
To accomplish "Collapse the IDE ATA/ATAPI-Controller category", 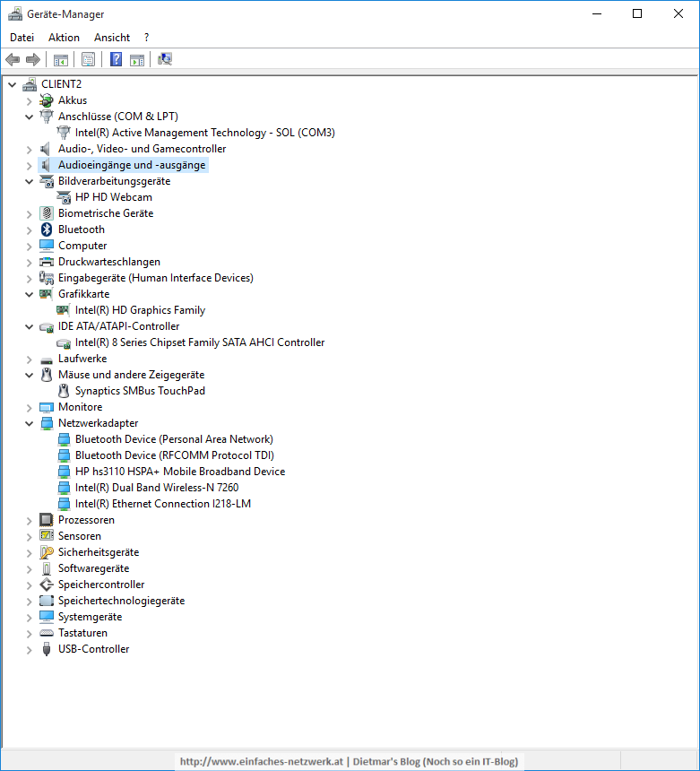I will coord(29,326).
